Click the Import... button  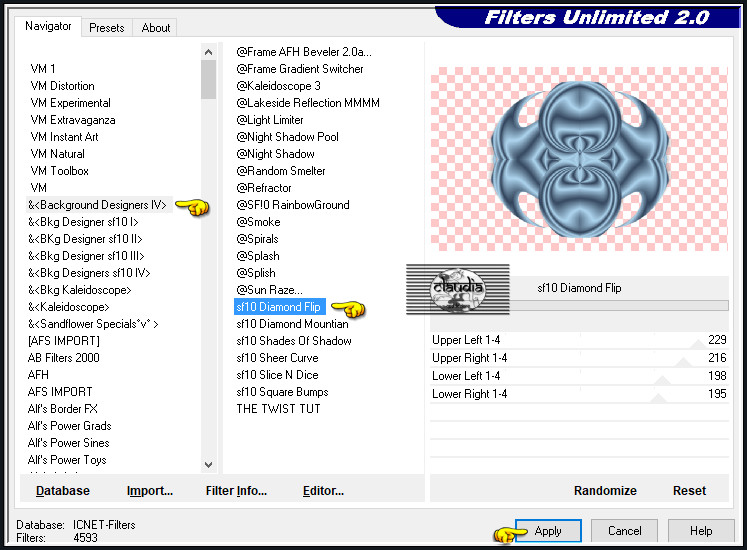click(150, 490)
